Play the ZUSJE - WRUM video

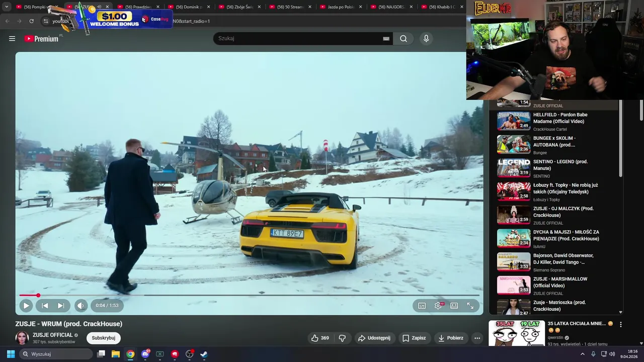pos(26,305)
